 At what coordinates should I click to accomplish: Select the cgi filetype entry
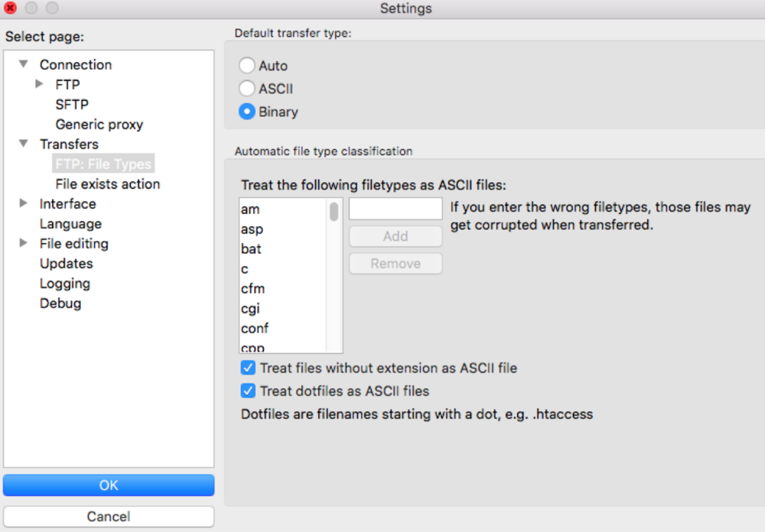250,309
